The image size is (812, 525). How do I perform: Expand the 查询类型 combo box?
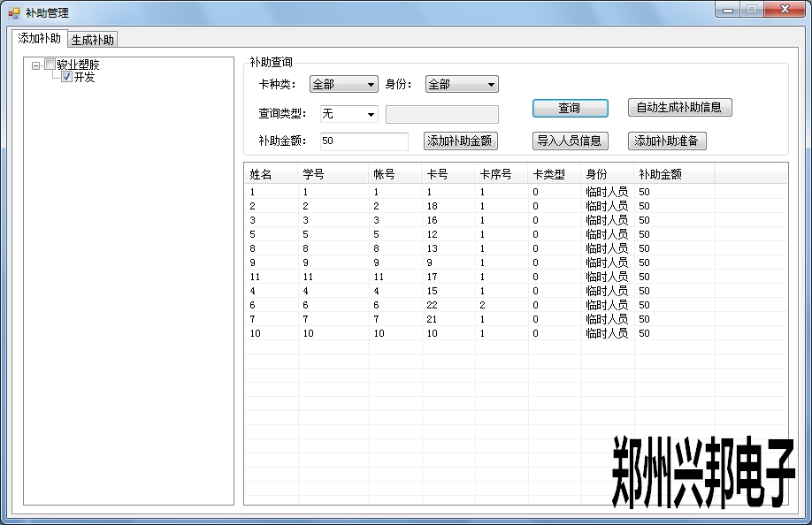(370, 114)
